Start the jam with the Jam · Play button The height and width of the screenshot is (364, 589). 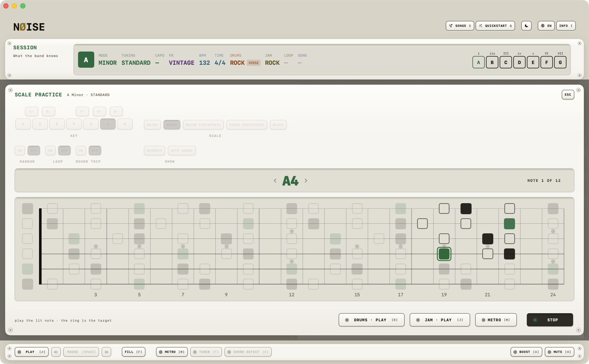tap(440, 320)
